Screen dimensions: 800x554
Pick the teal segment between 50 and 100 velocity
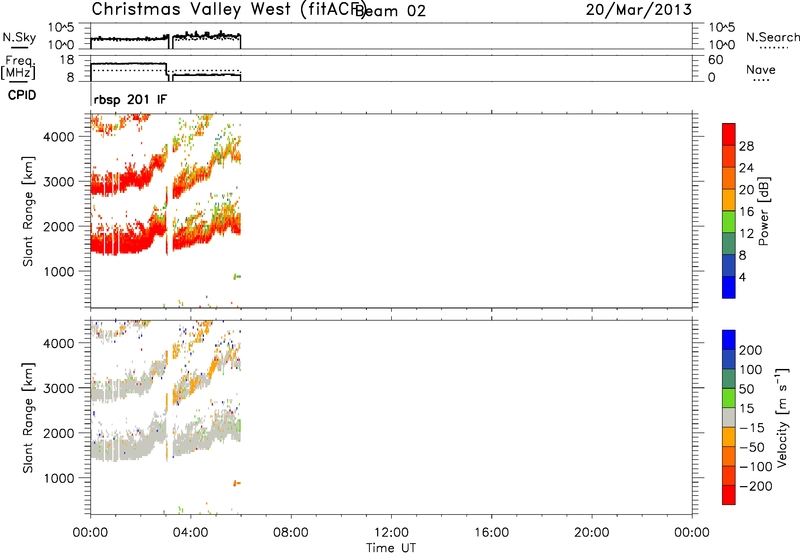(x=729, y=379)
